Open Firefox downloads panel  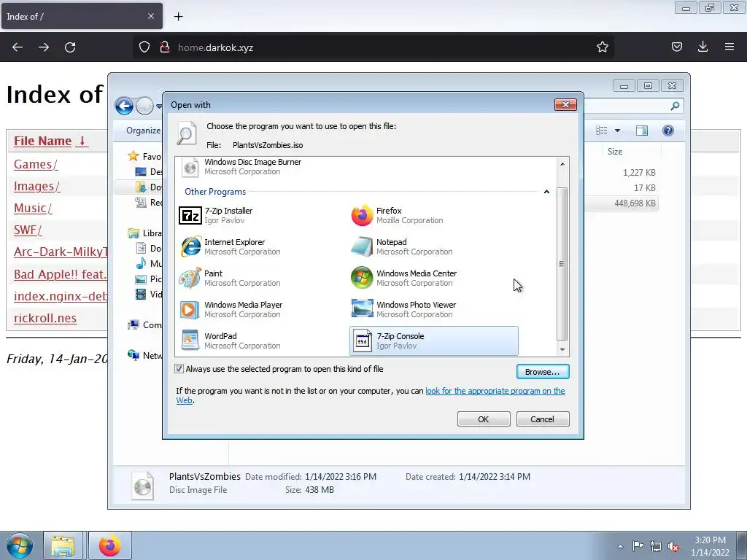(x=703, y=47)
